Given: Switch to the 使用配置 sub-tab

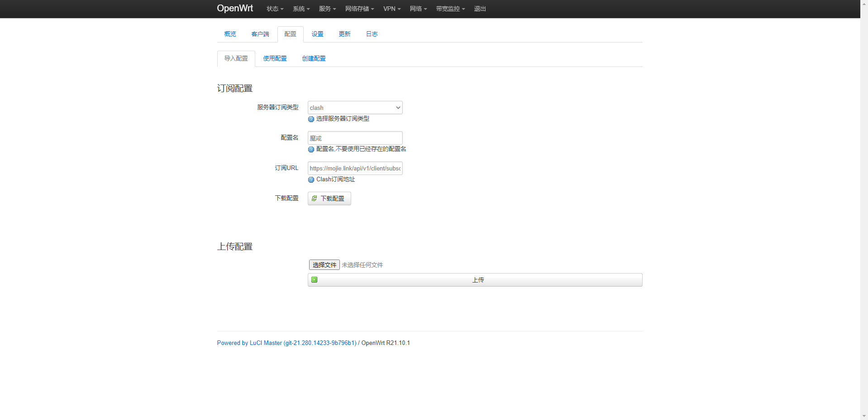Looking at the screenshot, I should (275, 58).
